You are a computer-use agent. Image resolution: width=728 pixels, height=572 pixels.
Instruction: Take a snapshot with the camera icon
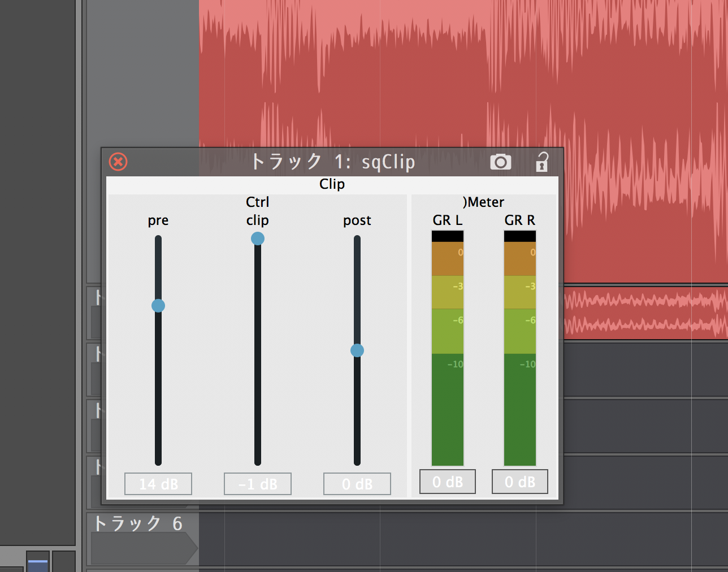tap(500, 162)
